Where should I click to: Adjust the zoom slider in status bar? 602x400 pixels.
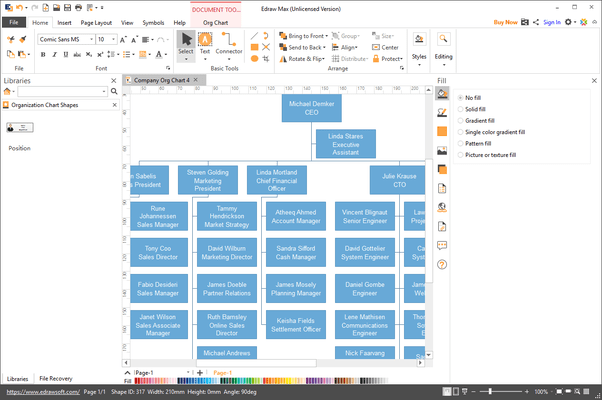click(490, 392)
